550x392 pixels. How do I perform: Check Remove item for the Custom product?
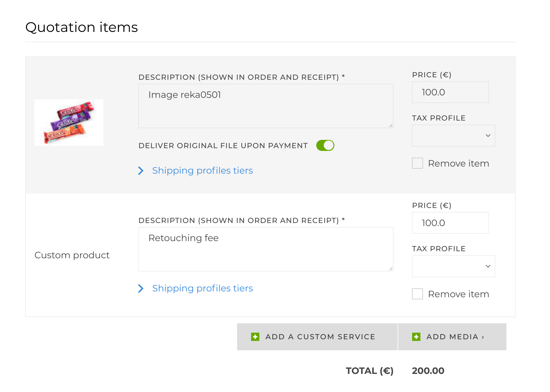coord(417,294)
